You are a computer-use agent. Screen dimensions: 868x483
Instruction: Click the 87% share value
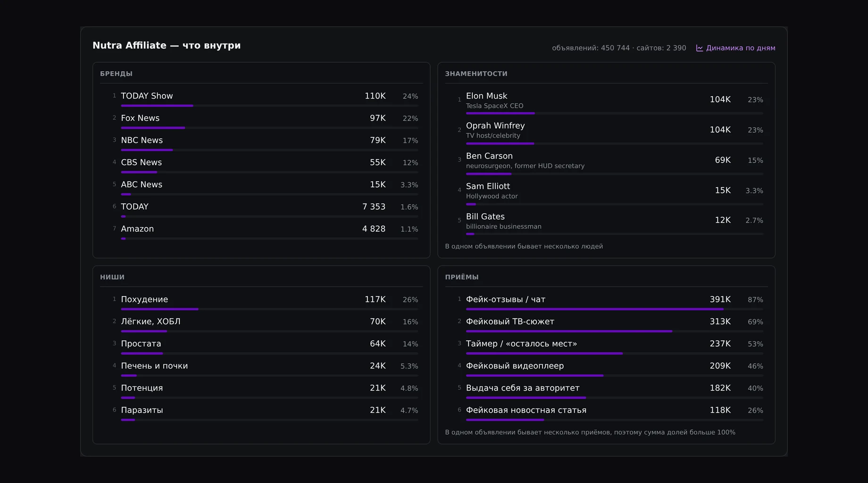pos(755,300)
